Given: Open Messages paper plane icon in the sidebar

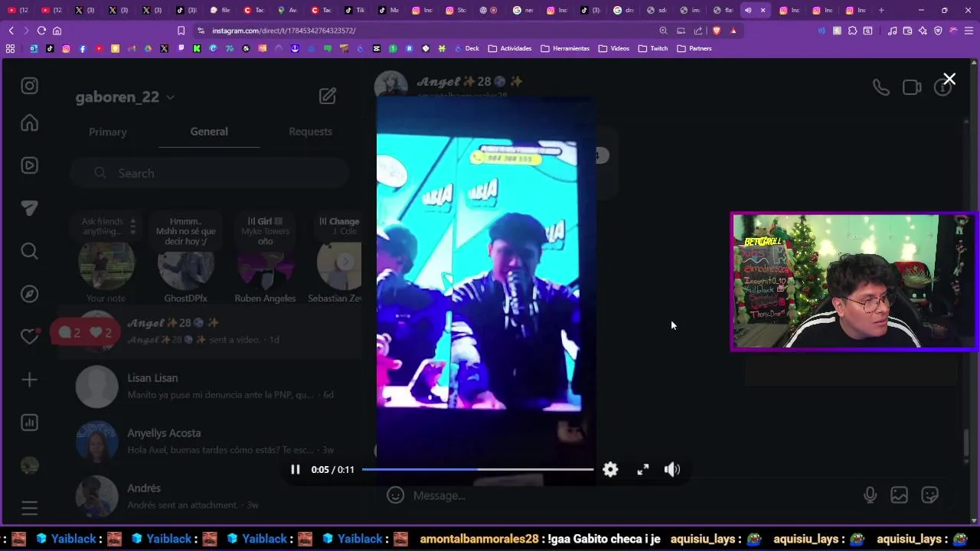Looking at the screenshot, I should click(x=29, y=208).
